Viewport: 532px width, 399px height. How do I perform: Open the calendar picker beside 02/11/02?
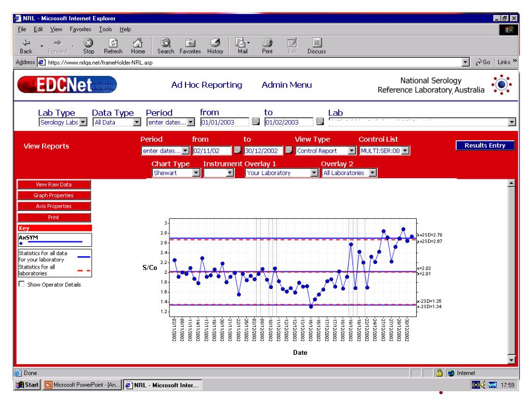click(x=237, y=150)
